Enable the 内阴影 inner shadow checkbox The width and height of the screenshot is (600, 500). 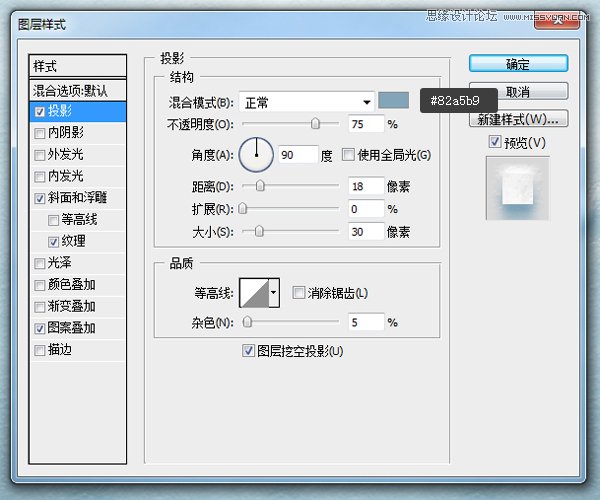40,133
